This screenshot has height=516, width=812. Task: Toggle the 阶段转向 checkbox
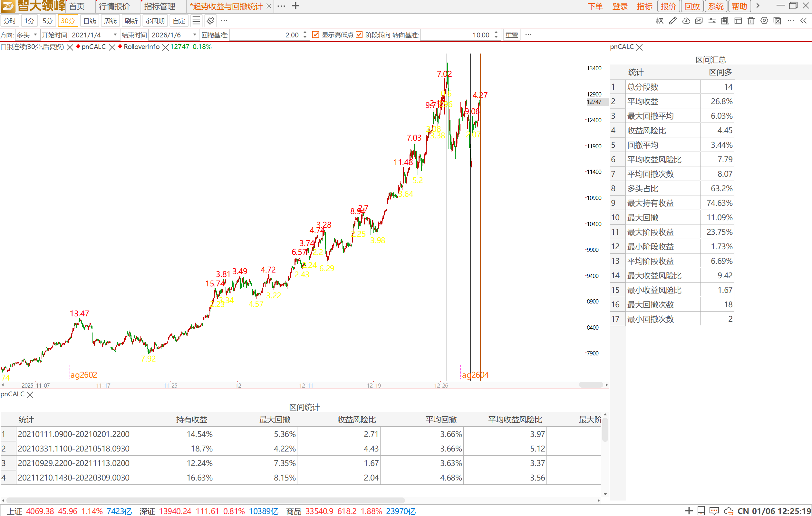point(359,35)
